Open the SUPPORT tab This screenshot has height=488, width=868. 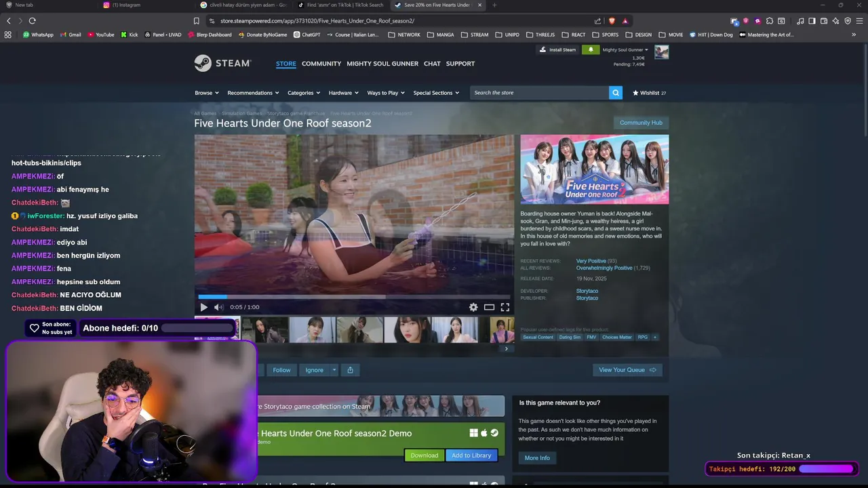460,64
